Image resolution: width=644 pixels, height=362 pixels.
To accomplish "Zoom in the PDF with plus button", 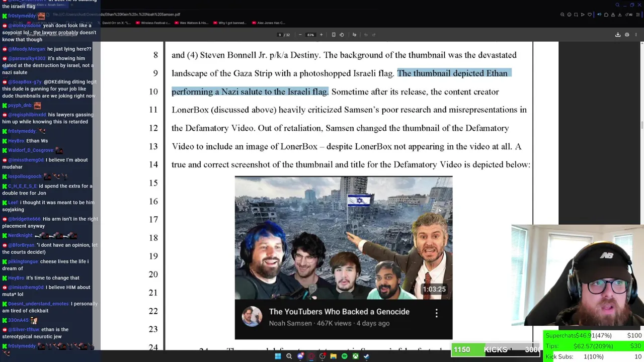I will [321, 35].
